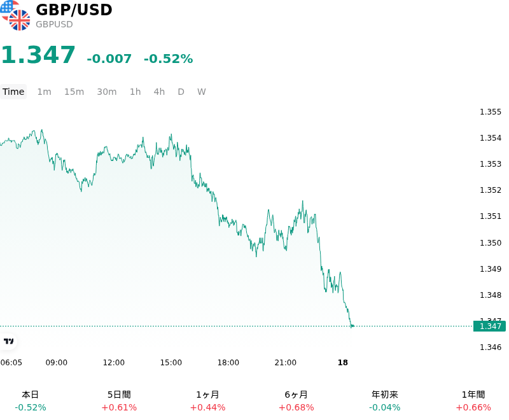Click the 15:00 time axis label
The width and height of the screenshot is (509, 420).
(x=171, y=363)
